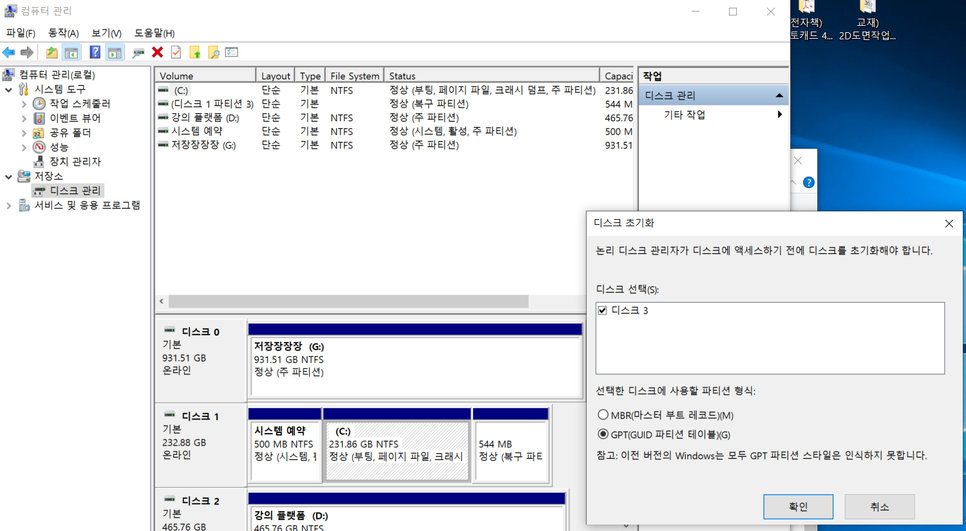Expand 서비스 및 응용 프로그램 node

(x=9, y=205)
